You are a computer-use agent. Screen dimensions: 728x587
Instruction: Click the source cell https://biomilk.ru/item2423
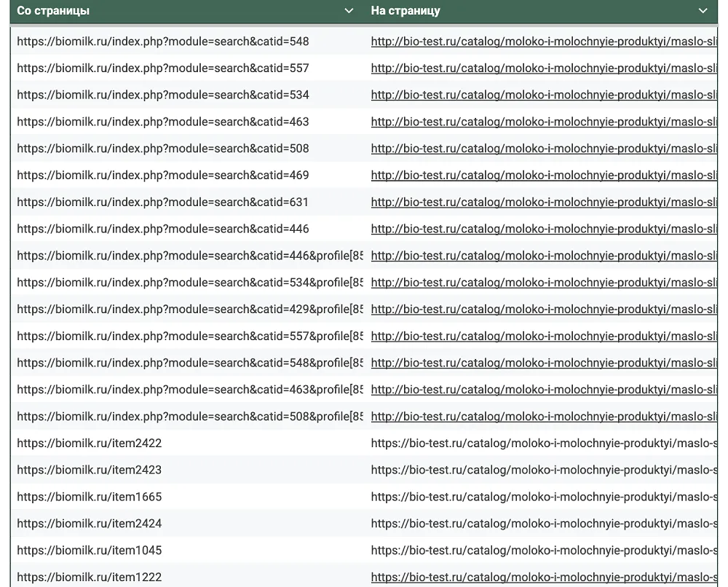pos(90,470)
